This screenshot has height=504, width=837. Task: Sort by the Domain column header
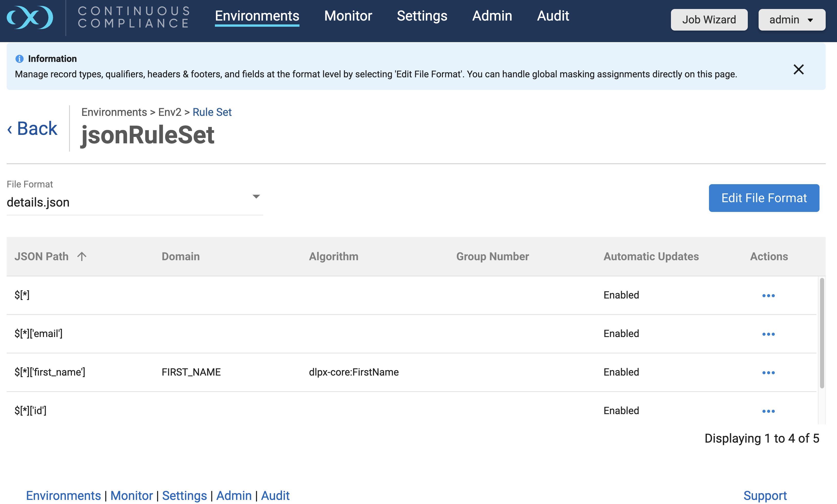(x=180, y=256)
